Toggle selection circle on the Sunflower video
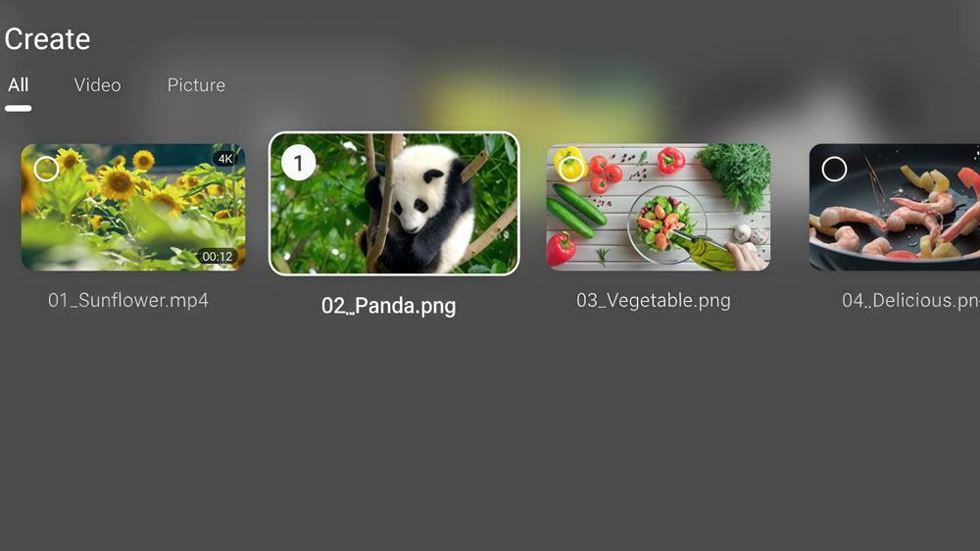This screenshot has height=551, width=980. (46, 169)
